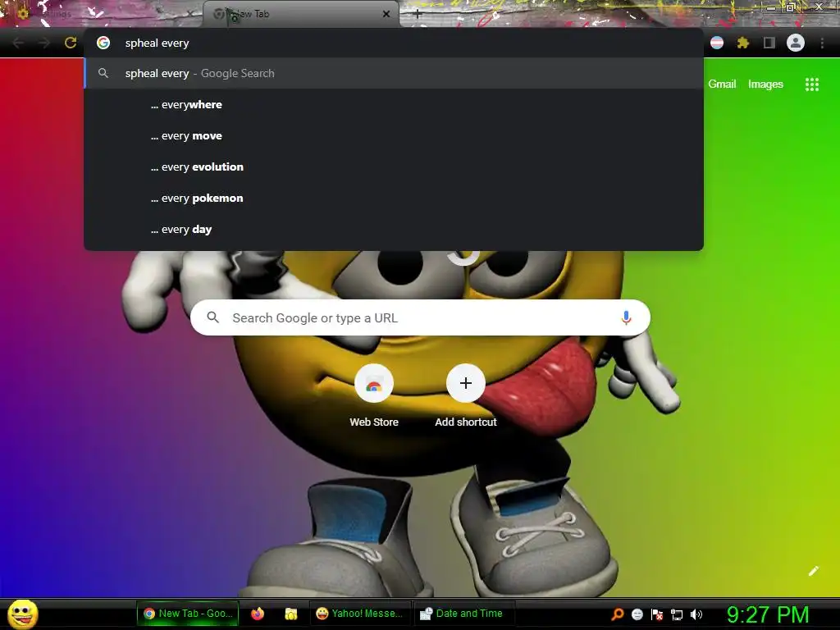Image resolution: width=840 pixels, height=630 pixels.
Task: Click the Google logo in the address bar
Action: [x=103, y=43]
